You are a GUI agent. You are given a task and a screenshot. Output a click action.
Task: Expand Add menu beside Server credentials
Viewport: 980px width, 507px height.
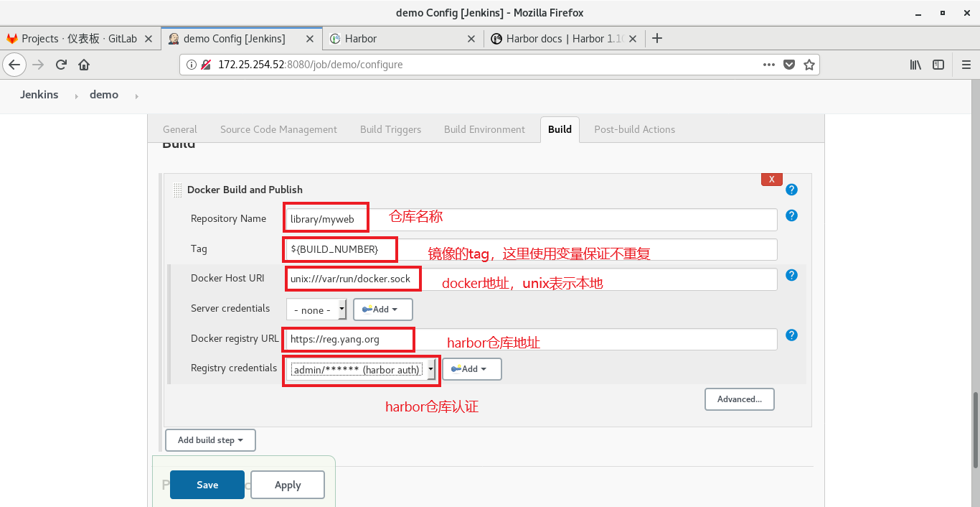click(x=383, y=310)
